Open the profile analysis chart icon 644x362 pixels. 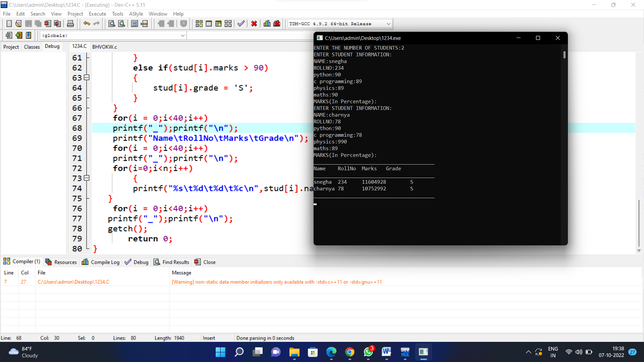click(267, 23)
